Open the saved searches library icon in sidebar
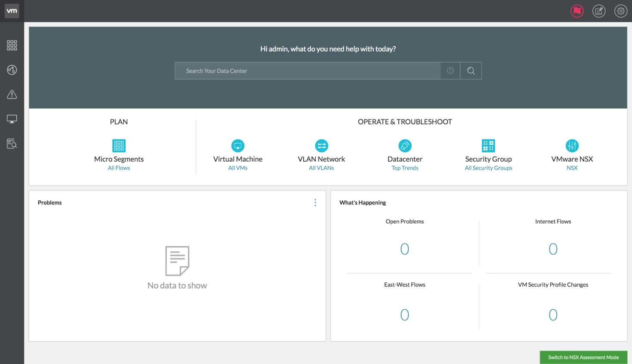The width and height of the screenshot is (632, 364). (12, 144)
